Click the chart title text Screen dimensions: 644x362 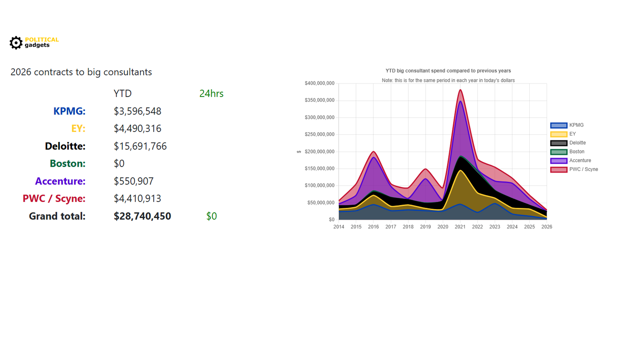click(448, 71)
